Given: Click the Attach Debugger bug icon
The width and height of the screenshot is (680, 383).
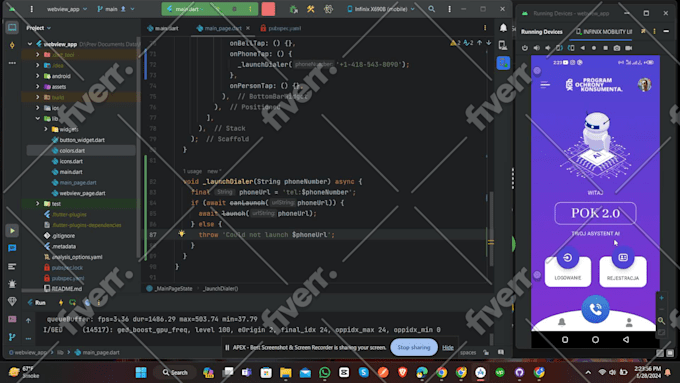Looking at the screenshot, I should point(294,9).
